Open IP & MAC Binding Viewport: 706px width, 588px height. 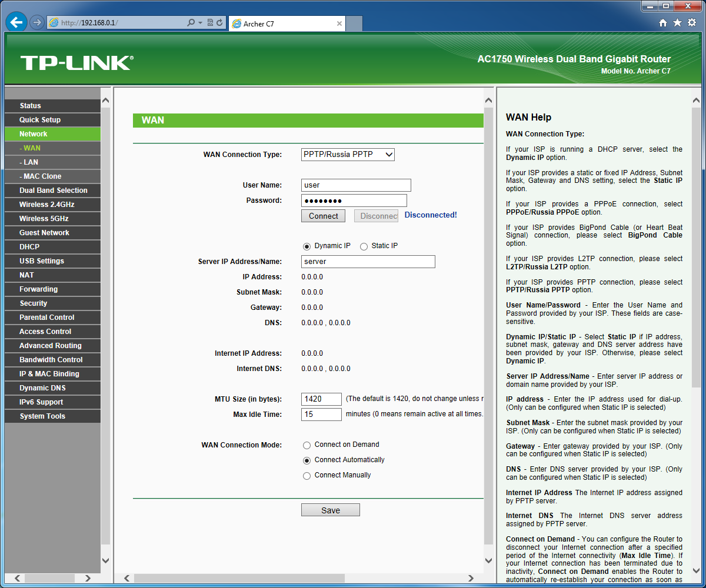tap(52, 374)
